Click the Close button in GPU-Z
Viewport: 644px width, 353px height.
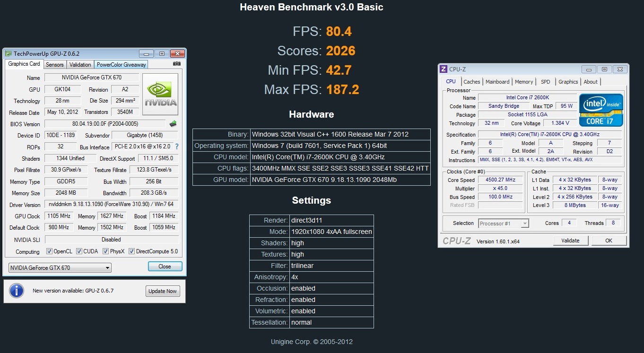click(165, 267)
